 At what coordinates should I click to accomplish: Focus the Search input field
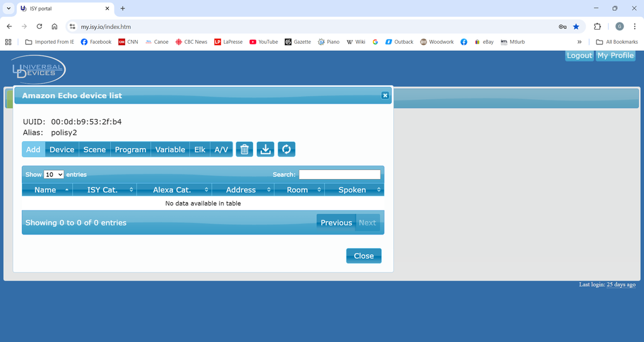click(x=339, y=175)
